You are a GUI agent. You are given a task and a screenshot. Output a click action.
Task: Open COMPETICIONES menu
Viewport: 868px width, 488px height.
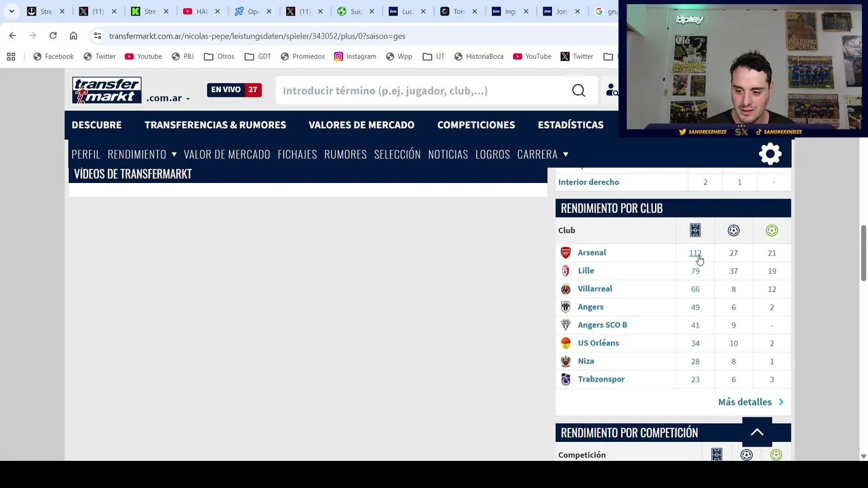476,125
